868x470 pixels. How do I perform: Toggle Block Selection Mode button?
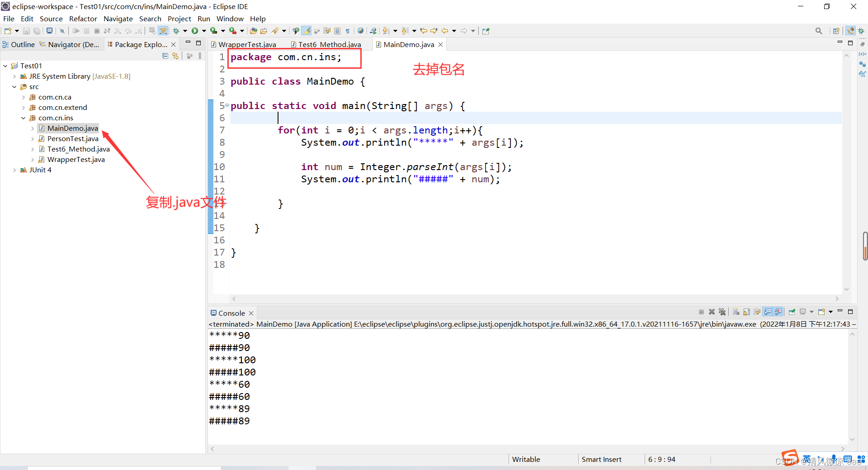337,31
